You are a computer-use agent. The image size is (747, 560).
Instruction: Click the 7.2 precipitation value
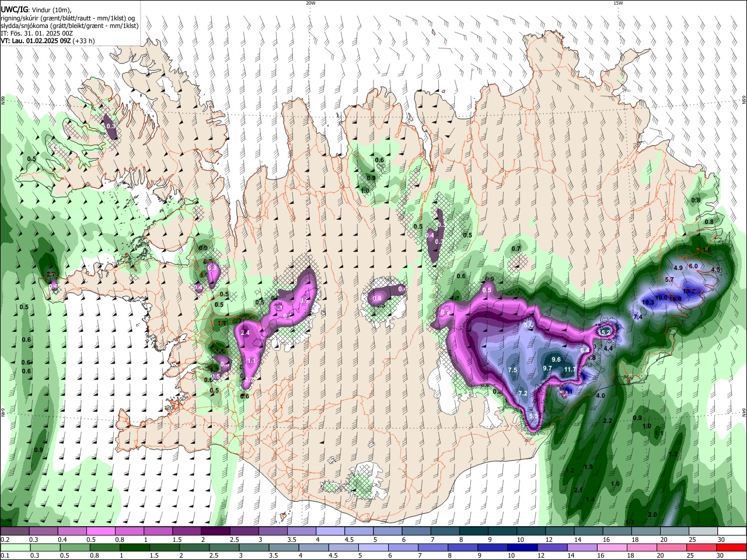pos(523,394)
